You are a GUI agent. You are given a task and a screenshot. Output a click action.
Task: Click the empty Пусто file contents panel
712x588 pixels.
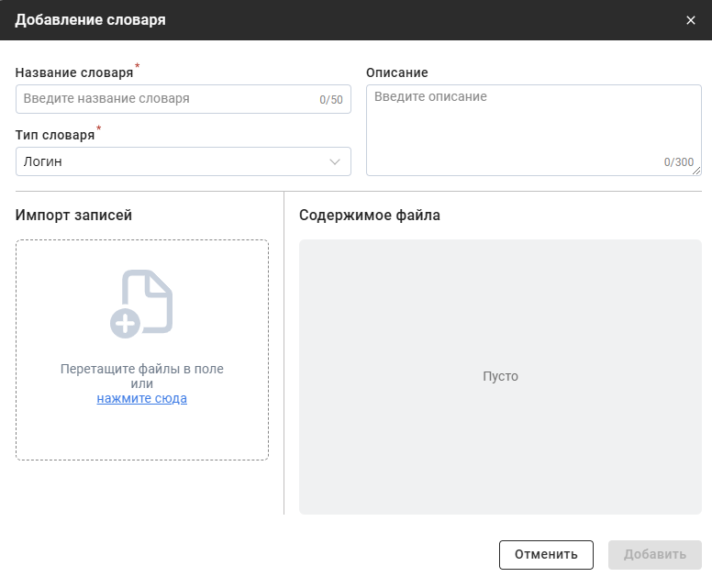500,376
